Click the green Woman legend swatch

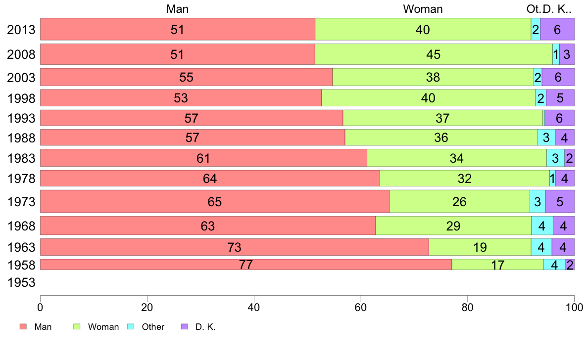click(77, 327)
